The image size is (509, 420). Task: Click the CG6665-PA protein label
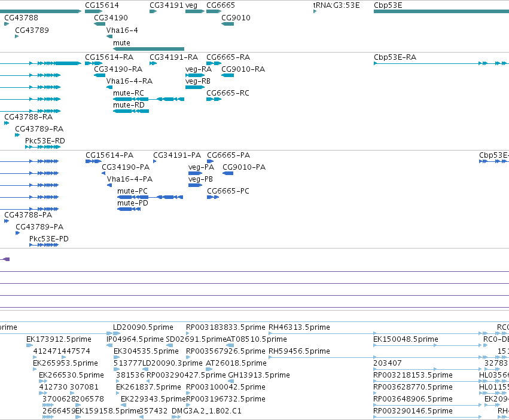228,155
